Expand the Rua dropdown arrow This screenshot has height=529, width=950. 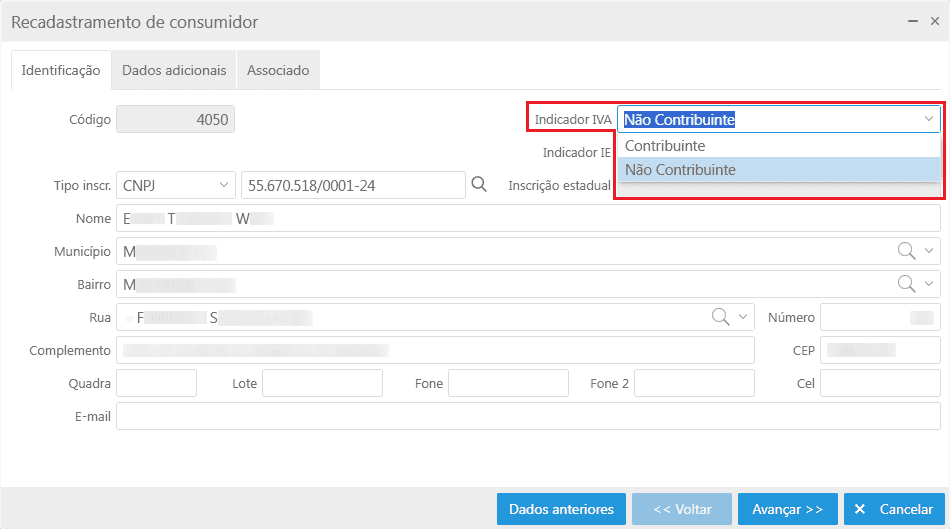click(743, 317)
